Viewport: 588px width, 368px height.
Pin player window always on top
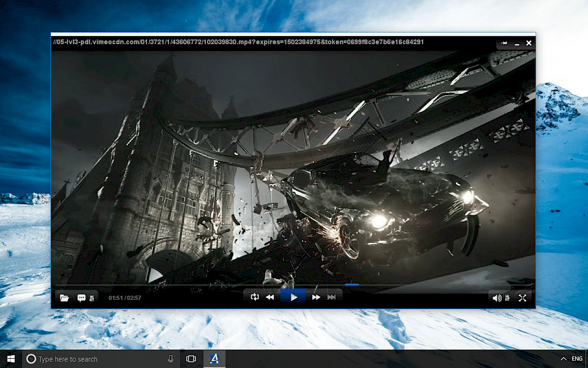[x=504, y=43]
